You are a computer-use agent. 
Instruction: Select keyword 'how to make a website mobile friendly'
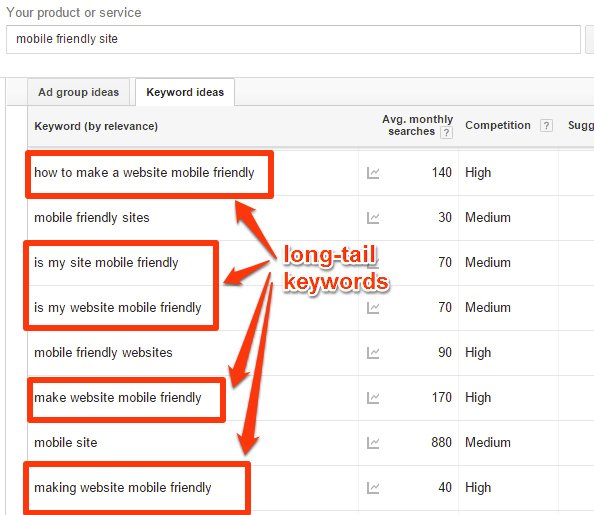[x=144, y=173]
